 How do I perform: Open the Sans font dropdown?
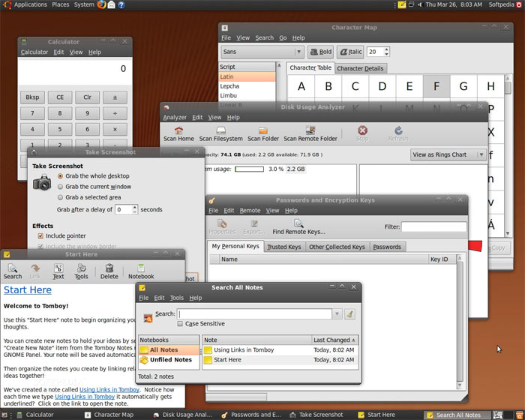pyautogui.click(x=299, y=52)
